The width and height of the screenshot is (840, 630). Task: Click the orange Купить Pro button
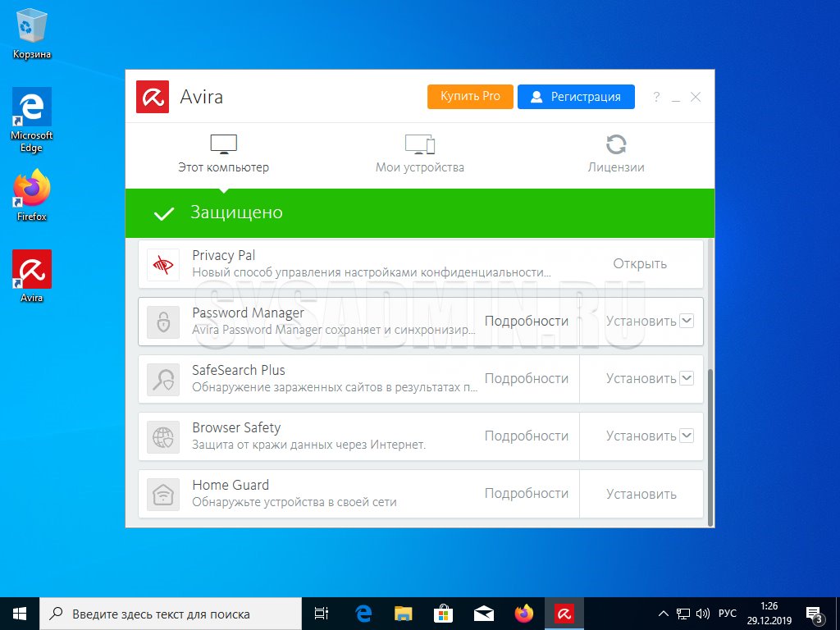click(x=470, y=97)
